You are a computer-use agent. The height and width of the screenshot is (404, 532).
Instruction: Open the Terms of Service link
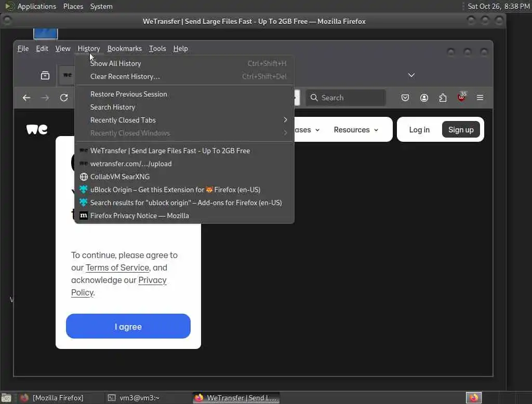(x=117, y=267)
